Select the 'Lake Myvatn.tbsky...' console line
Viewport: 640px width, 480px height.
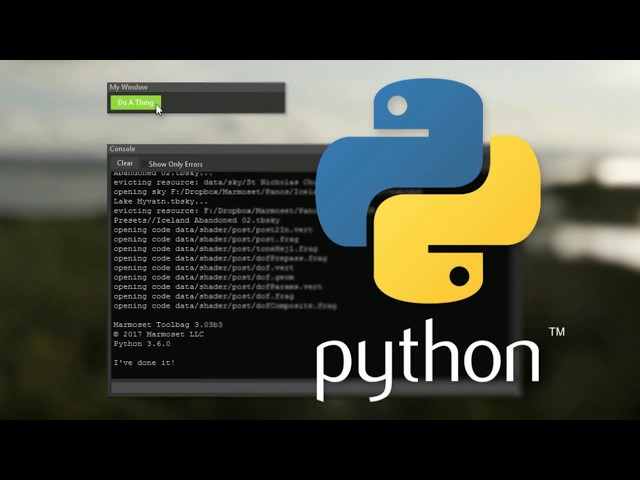click(161, 201)
